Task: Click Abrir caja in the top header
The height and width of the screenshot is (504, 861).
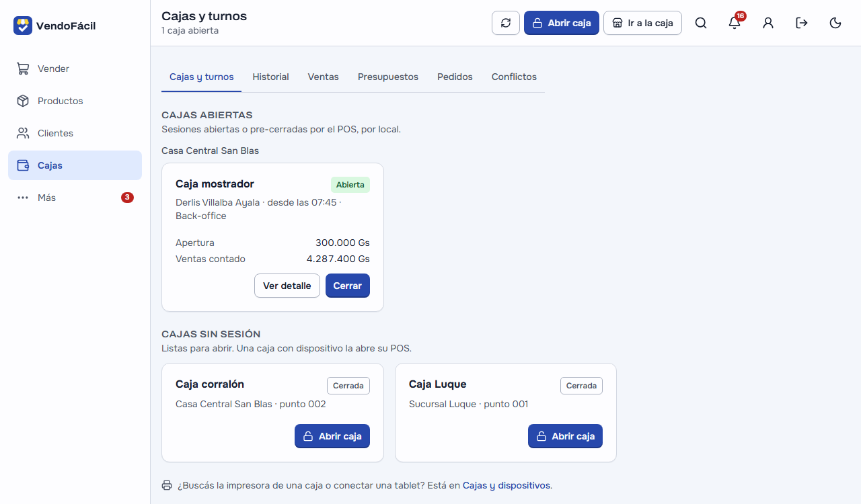Action: (562, 23)
